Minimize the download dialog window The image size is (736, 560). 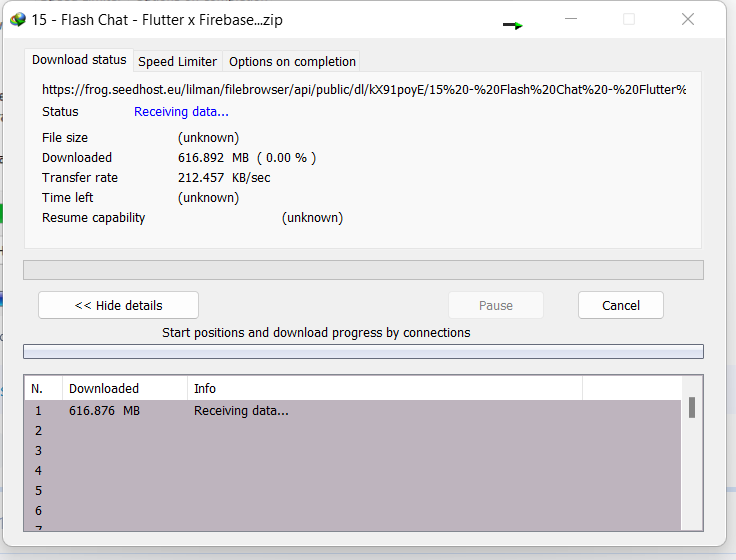point(571,19)
